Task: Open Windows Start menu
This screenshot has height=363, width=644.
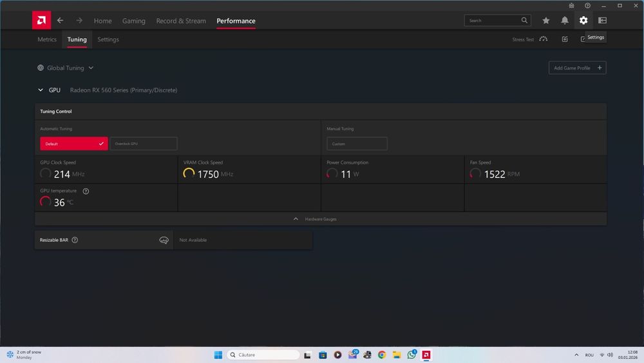Action: coord(218,355)
